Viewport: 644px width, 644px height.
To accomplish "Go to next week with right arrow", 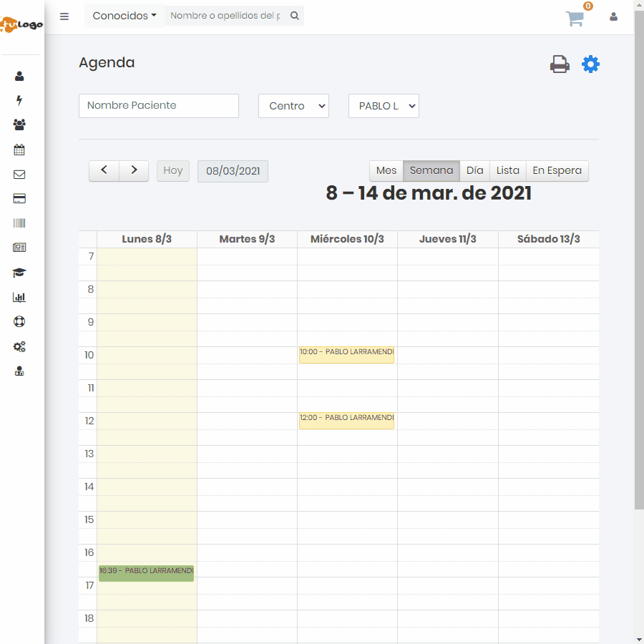I will pos(134,170).
